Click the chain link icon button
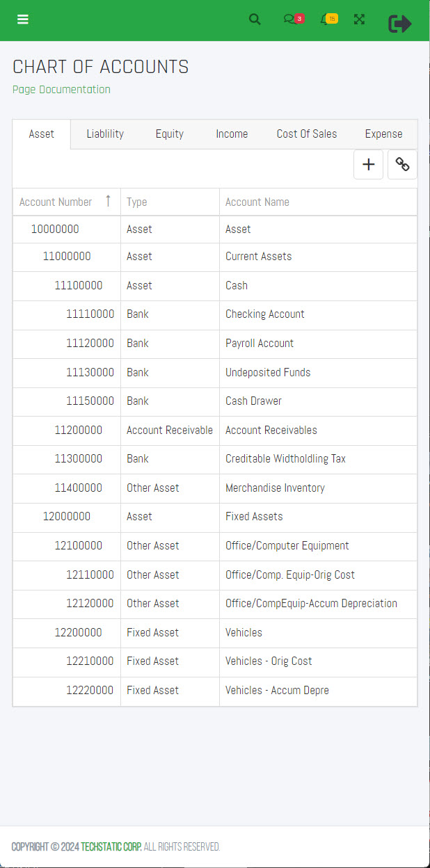The height and width of the screenshot is (868, 430). [x=402, y=165]
